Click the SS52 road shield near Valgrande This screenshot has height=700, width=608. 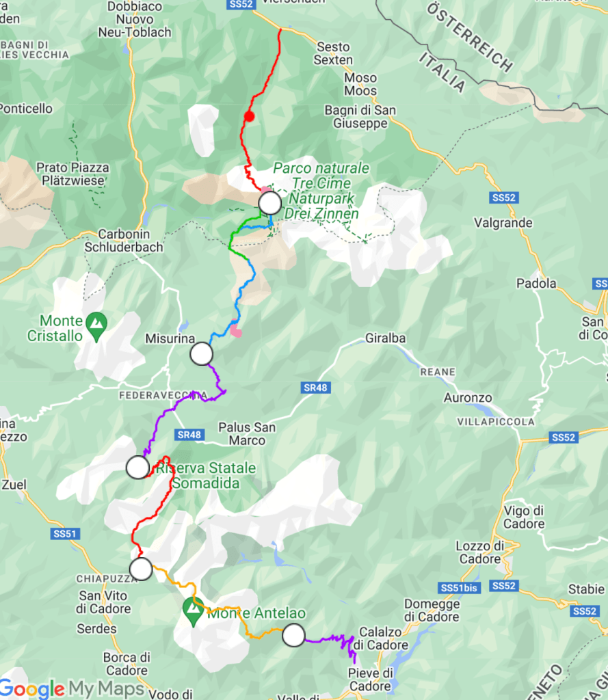[x=504, y=198]
